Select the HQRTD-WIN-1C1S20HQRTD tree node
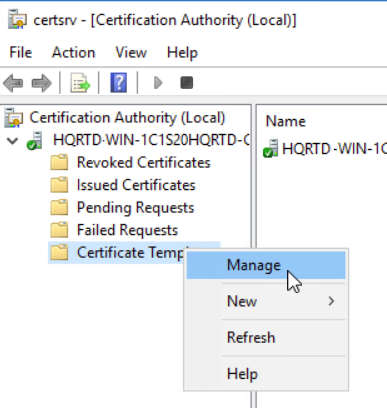 [x=151, y=140]
